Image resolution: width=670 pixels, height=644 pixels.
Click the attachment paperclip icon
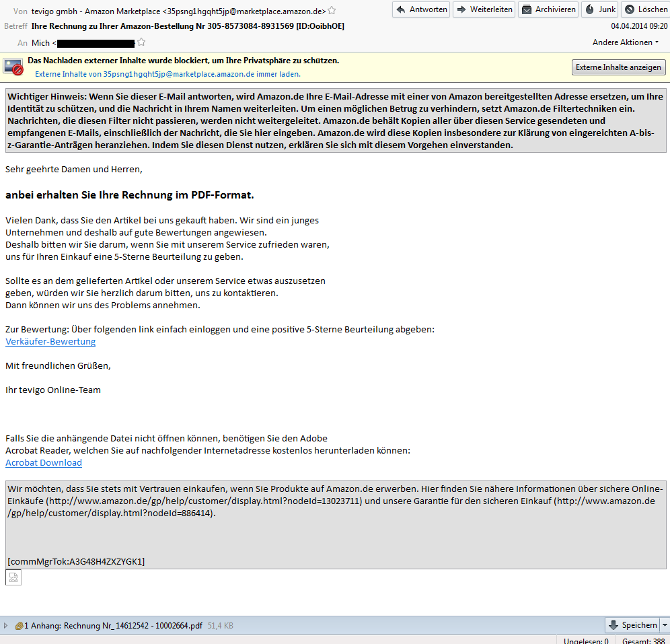[x=19, y=626]
